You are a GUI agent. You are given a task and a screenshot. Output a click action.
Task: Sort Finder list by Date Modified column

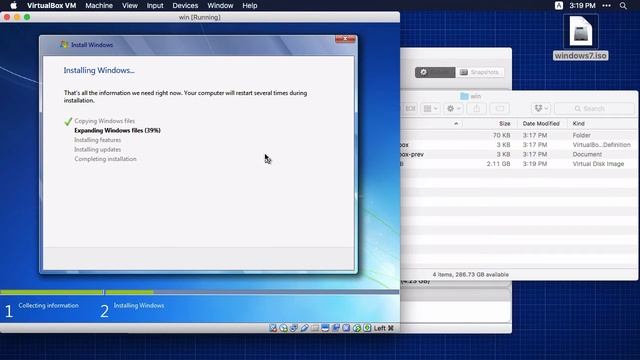click(x=541, y=124)
